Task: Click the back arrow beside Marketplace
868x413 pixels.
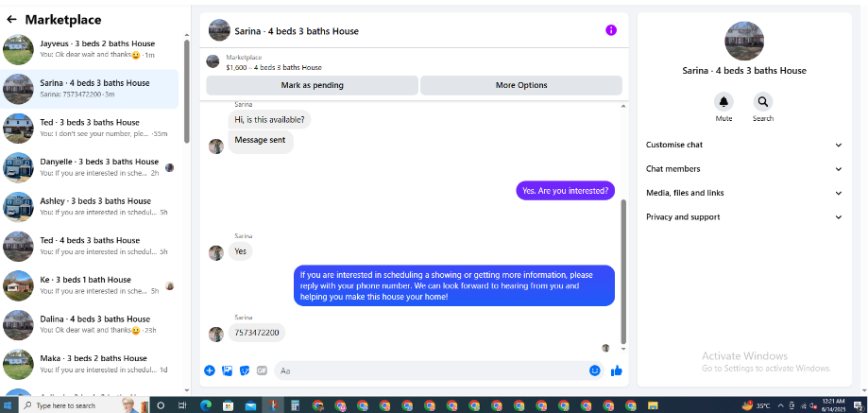Action: tap(11, 20)
